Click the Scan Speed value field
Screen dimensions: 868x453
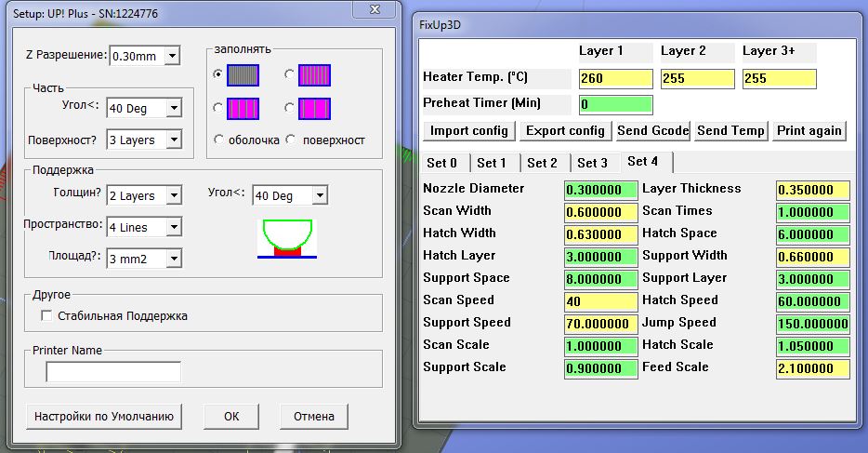click(x=601, y=301)
